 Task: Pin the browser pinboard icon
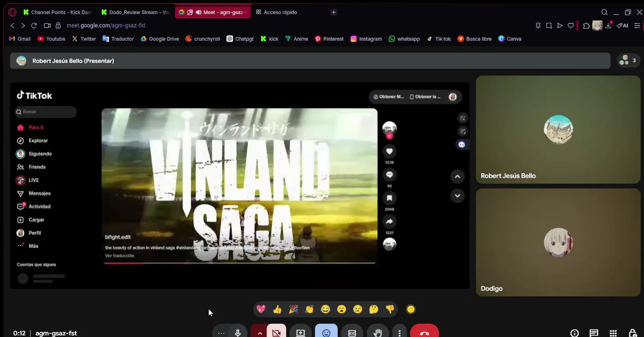(538, 26)
